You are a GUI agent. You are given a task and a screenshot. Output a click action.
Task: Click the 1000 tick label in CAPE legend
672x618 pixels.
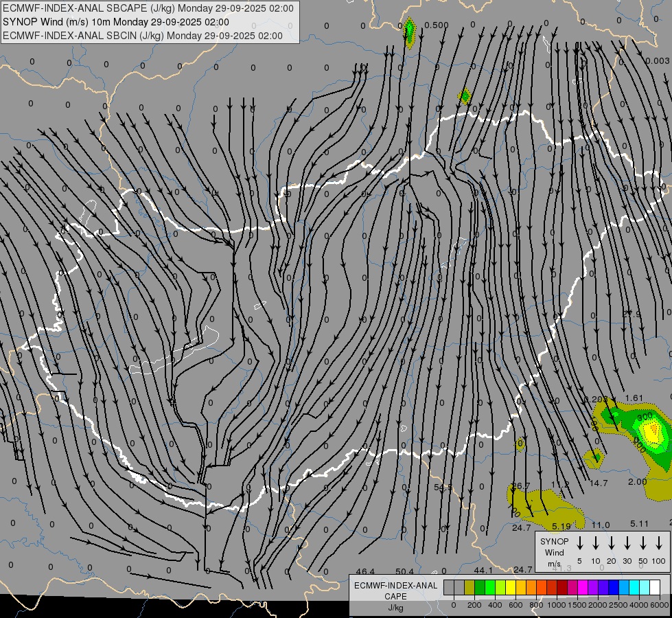(557, 605)
